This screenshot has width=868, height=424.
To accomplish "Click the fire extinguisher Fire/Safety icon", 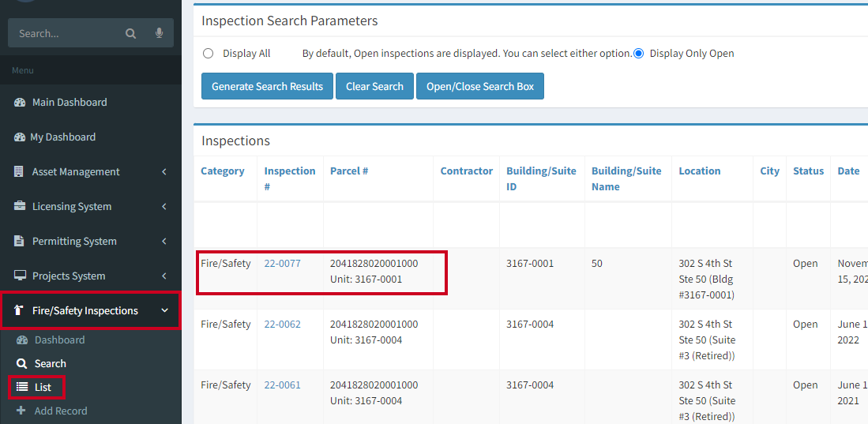I will (x=20, y=310).
